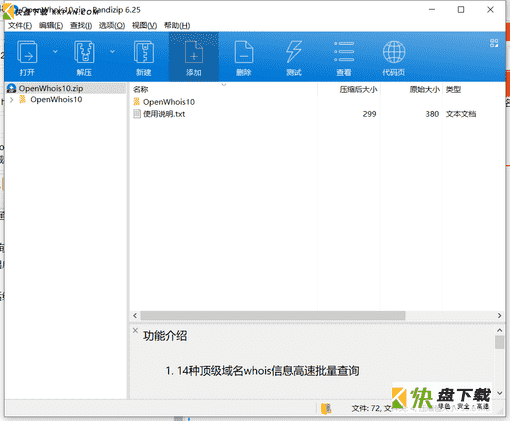Close the comment preview pane
This screenshot has width=510, height=421.
tap(135, 330)
